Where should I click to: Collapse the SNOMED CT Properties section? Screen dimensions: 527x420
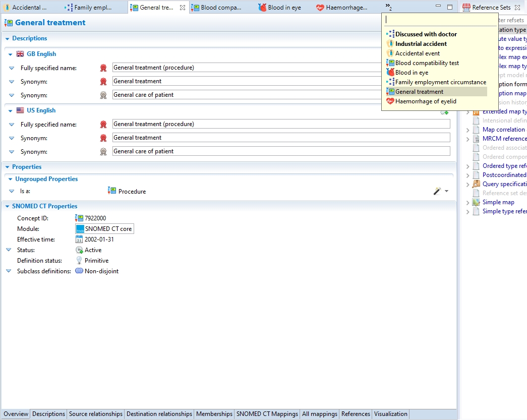tap(7, 206)
